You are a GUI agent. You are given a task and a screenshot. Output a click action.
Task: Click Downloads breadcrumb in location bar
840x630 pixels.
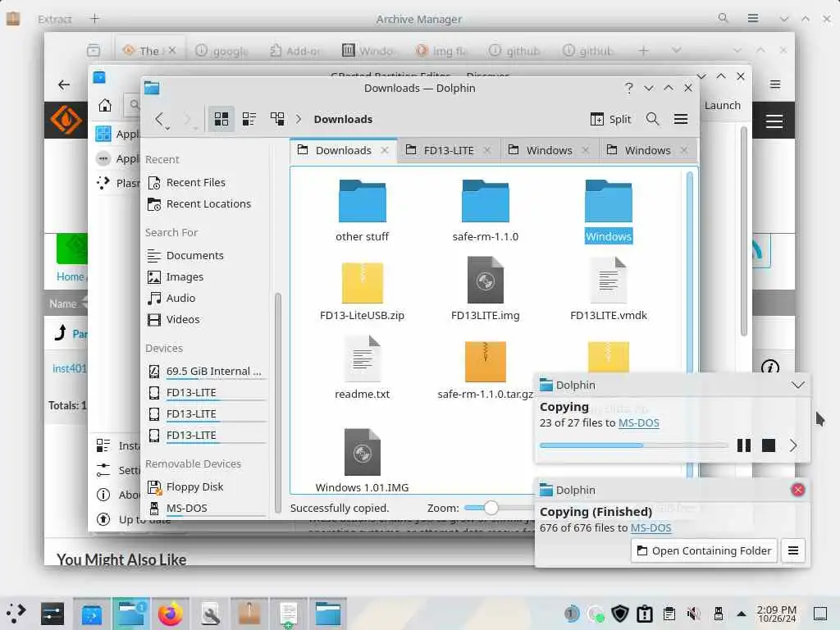(x=343, y=119)
